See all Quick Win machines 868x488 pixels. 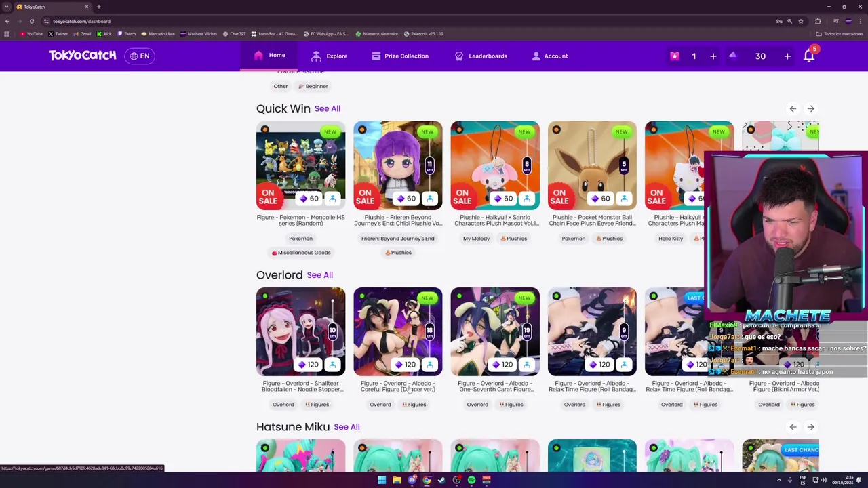point(327,108)
